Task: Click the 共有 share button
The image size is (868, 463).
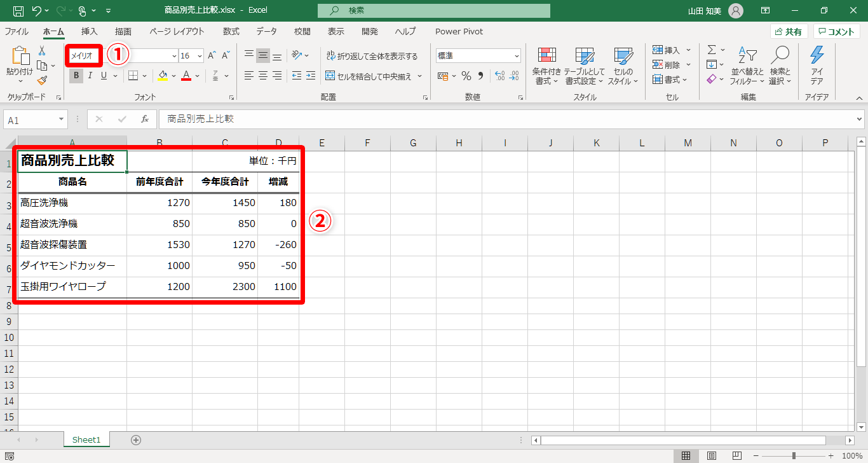Action: coord(789,32)
